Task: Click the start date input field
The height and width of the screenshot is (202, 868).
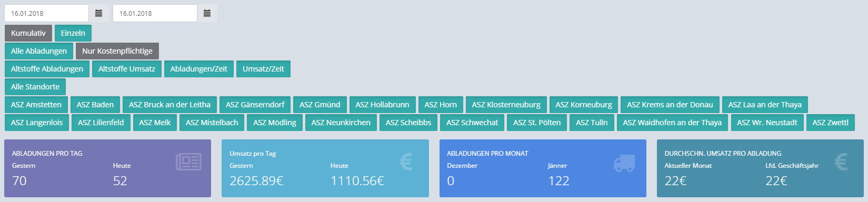Action: pyautogui.click(x=46, y=13)
